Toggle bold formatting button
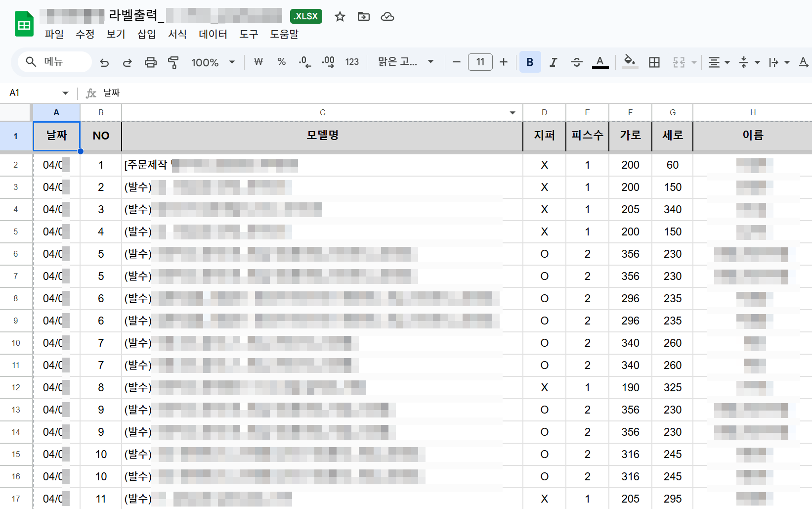The width and height of the screenshot is (812, 509). [530, 62]
